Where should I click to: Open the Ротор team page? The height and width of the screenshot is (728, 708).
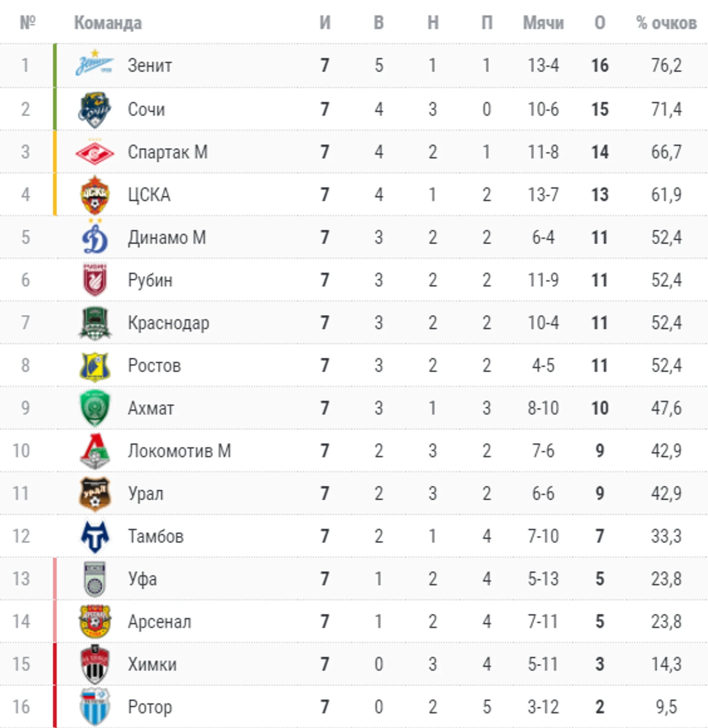(x=150, y=707)
